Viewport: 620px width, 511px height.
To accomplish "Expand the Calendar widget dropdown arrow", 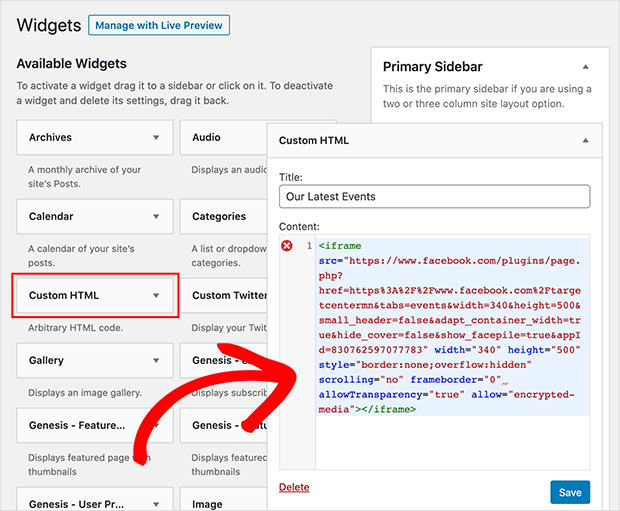I will click(x=156, y=217).
